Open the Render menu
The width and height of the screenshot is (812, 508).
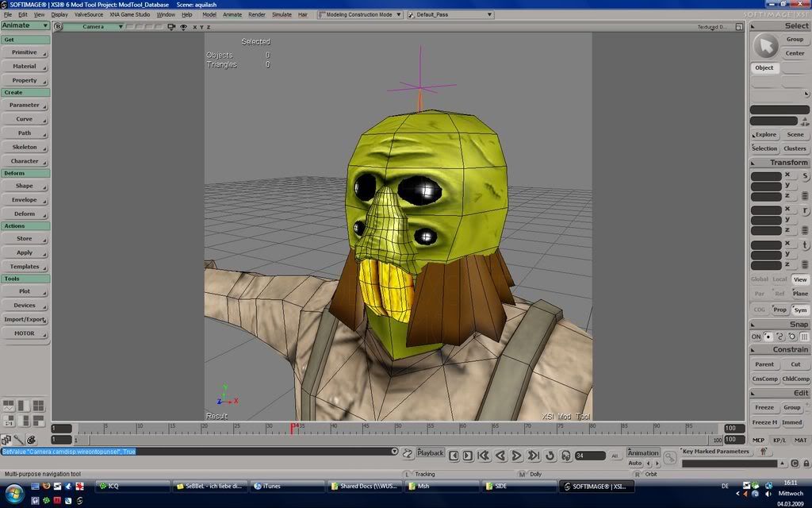(256, 14)
